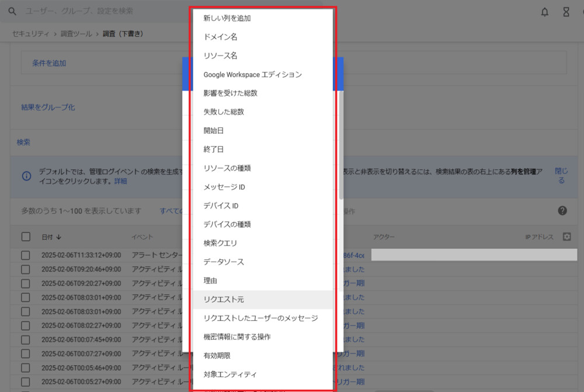This screenshot has width=584, height=392.
Task: Select ドメイン名 from the column list
Action: (263, 37)
